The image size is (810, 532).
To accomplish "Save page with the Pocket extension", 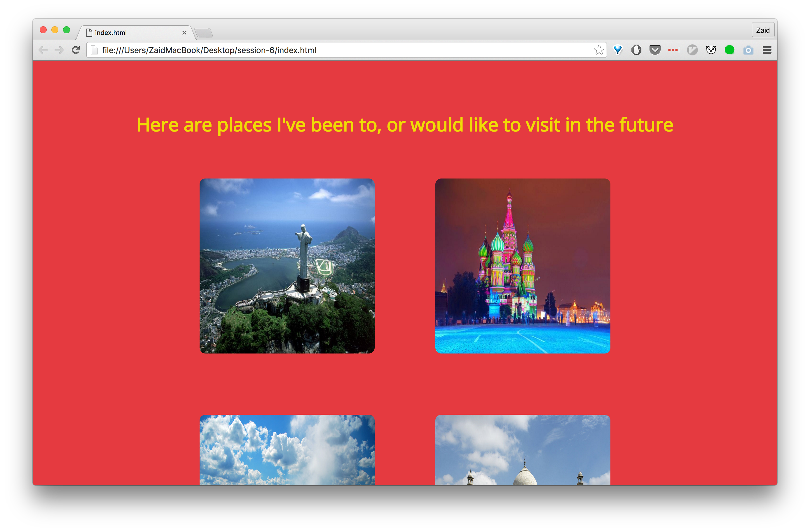I will [655, 50].
